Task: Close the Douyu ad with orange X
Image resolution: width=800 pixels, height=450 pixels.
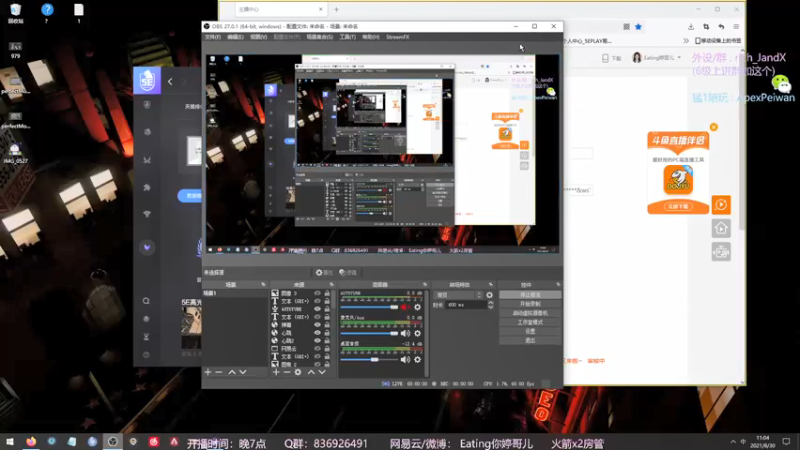Action: 714,127
